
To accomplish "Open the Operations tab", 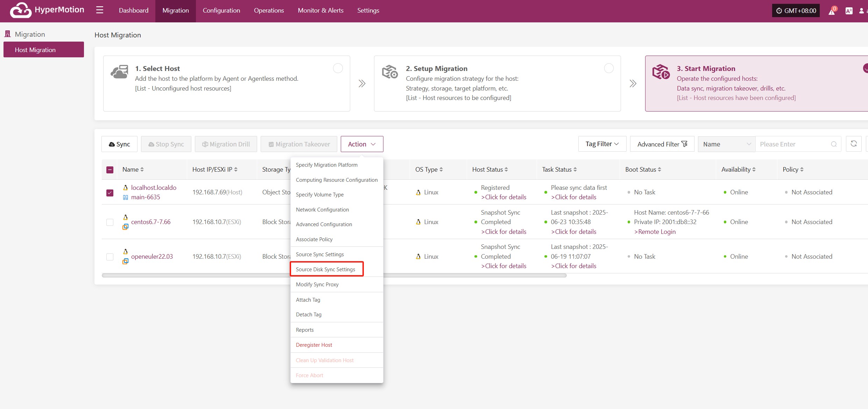I will point(269,10).
